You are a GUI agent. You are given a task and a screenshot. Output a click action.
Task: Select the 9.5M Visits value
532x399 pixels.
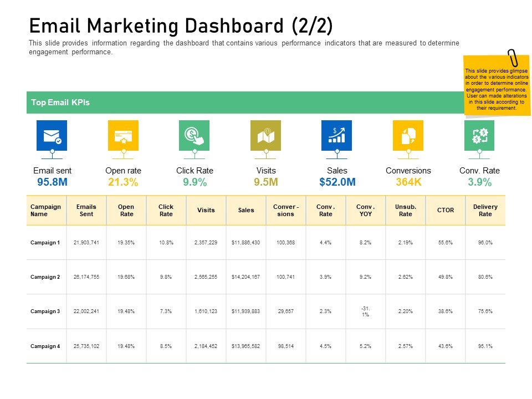coord(266,182)
